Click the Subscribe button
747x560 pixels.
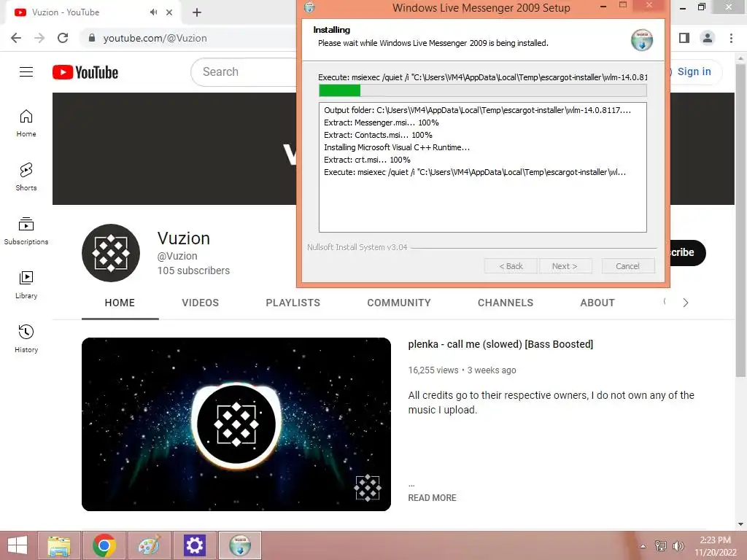click(x=688, y=253)
